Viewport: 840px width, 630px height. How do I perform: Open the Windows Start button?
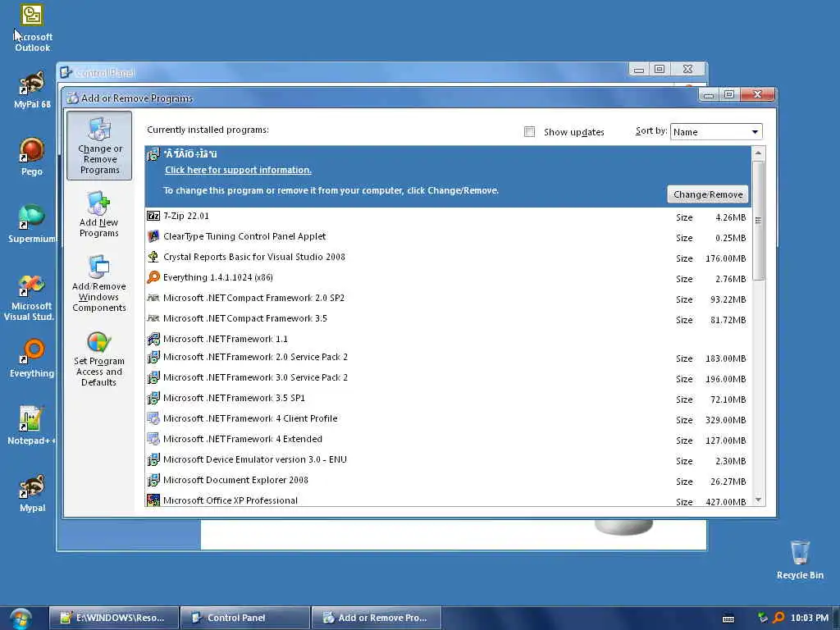pyautogui.click(x=21, y=619)
